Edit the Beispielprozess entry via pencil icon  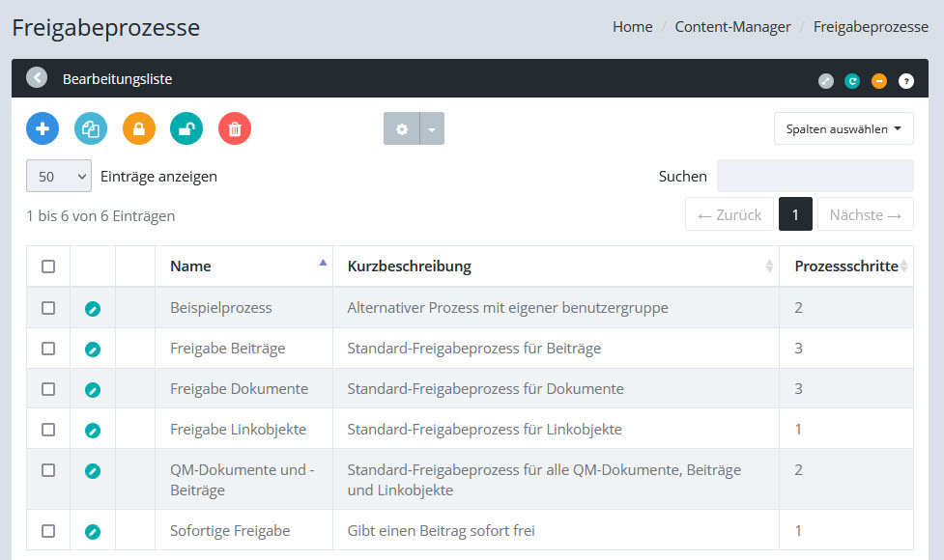93,309
